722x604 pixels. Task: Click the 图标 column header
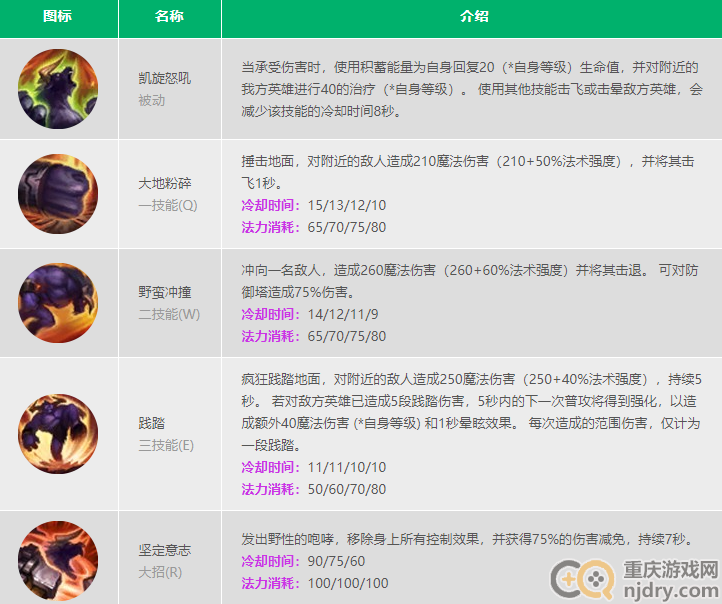(x=58, y=16)
